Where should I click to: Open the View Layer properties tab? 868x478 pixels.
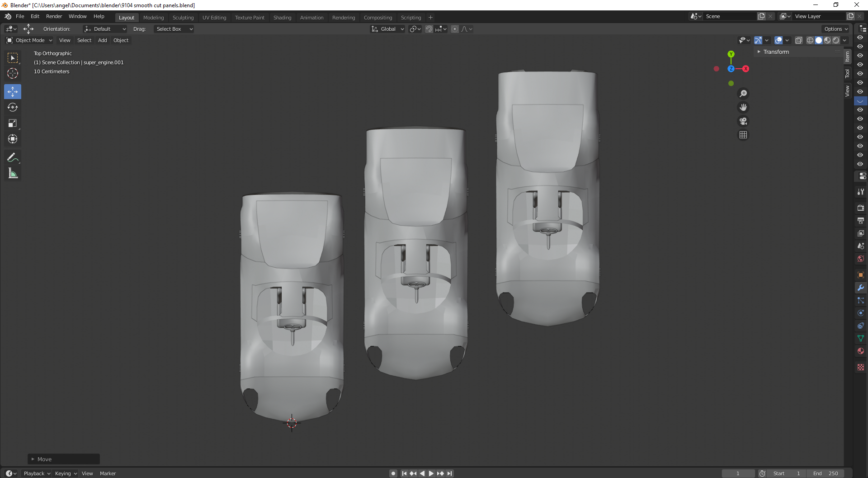[860, 233]
